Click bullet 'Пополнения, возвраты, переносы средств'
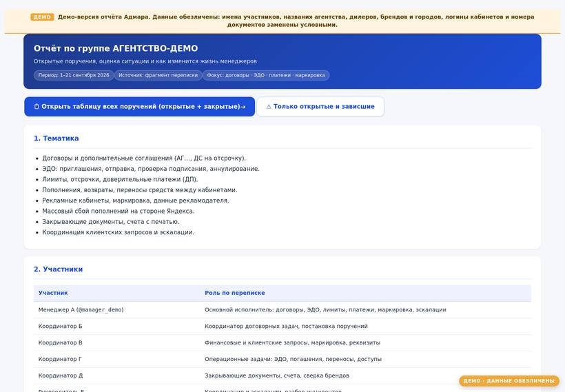The image size is (565, 392). [139, 190]
